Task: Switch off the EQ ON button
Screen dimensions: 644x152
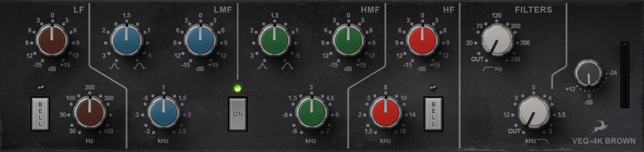Action: [238, 114]
